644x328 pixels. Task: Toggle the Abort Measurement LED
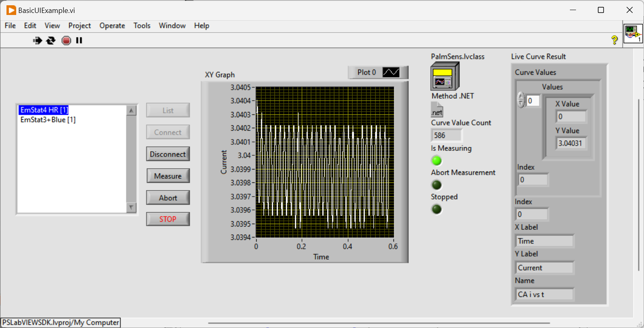tap(436, 185)
